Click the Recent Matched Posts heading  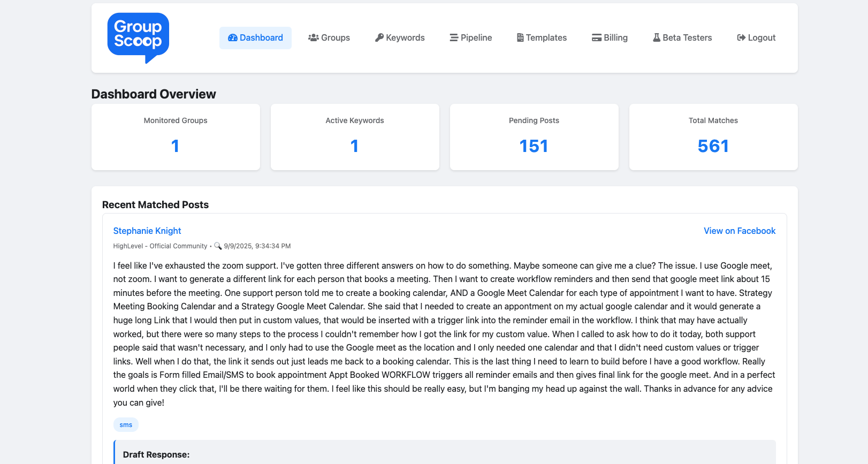tap(155, 205)
